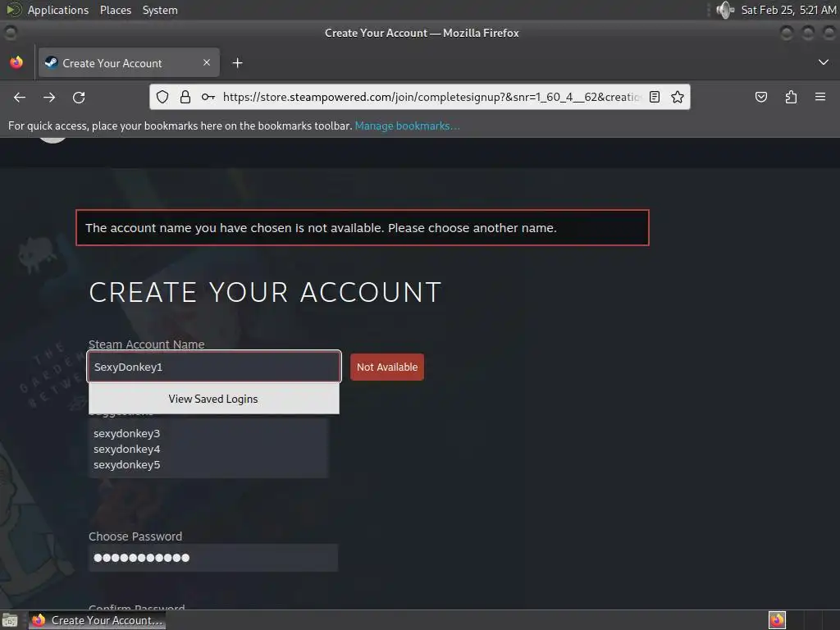Screen dimensions: 840x630
Task: Reload the current page
Action: pyautogui.click(x=79, y=97)
